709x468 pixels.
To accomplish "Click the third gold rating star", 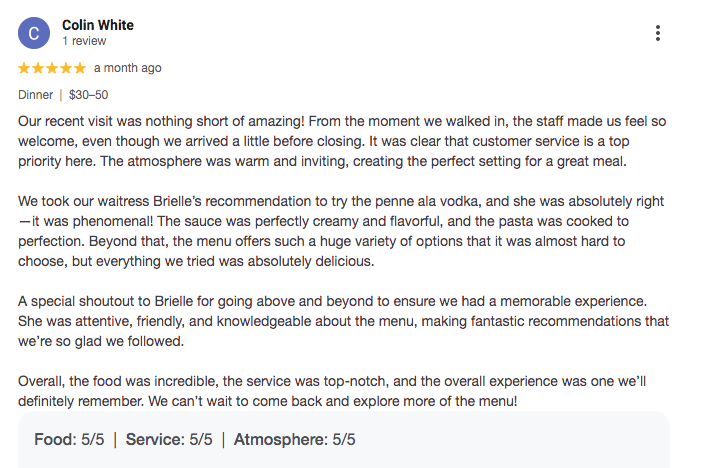I will click(x=52, y=68).
